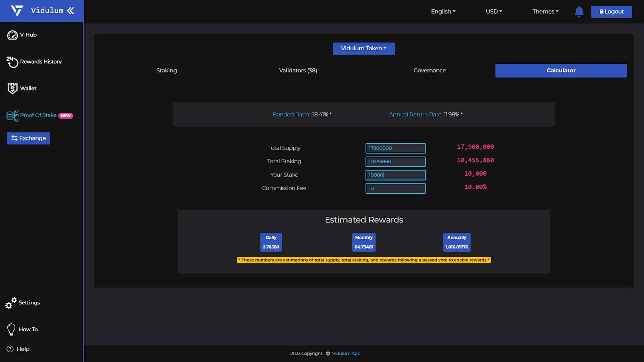
Task: Click Help sidebar label
Action: tap(23, 349)
